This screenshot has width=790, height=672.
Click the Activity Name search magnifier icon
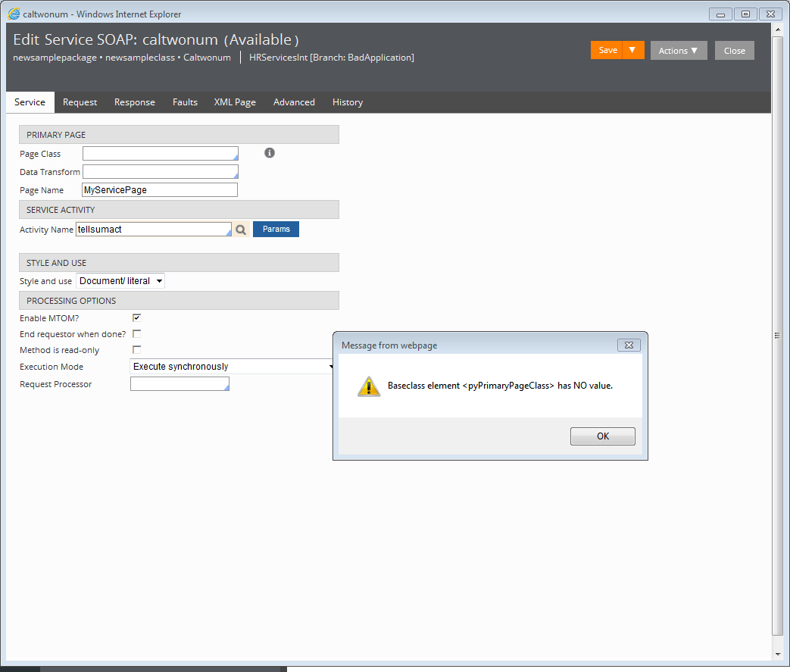point(241,230)
